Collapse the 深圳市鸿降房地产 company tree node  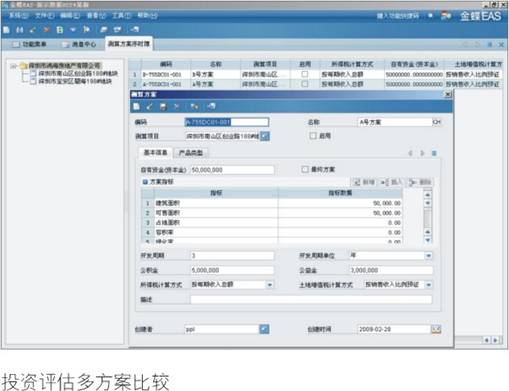tap(14, 66)
